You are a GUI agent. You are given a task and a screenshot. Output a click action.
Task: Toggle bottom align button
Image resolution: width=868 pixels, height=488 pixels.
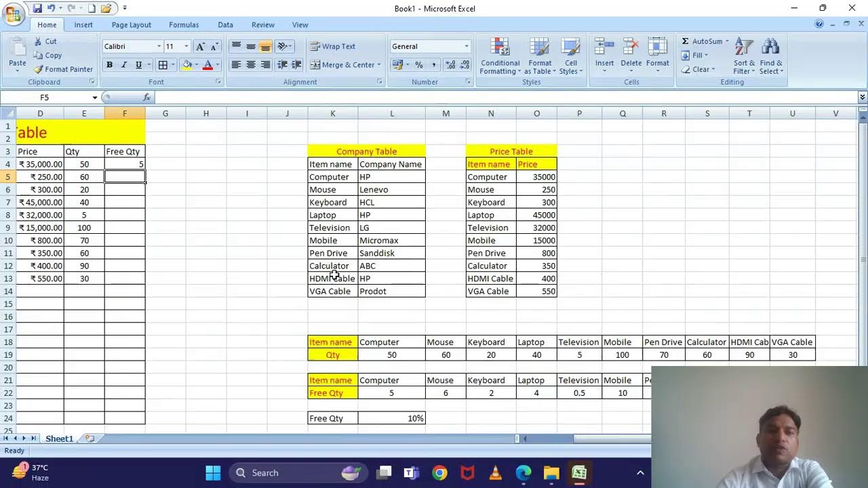click(265, 46)
